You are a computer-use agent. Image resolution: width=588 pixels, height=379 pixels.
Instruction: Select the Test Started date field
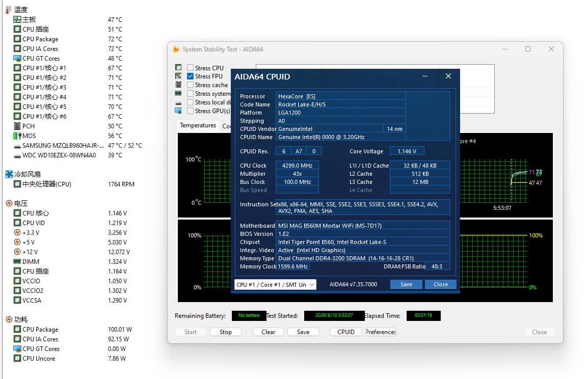[x=334, y=316]
